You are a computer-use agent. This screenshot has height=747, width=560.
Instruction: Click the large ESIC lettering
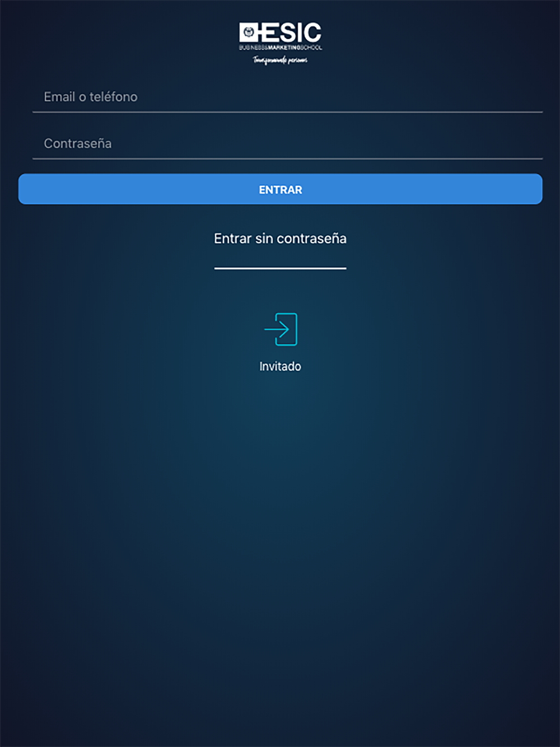(290, 32)
